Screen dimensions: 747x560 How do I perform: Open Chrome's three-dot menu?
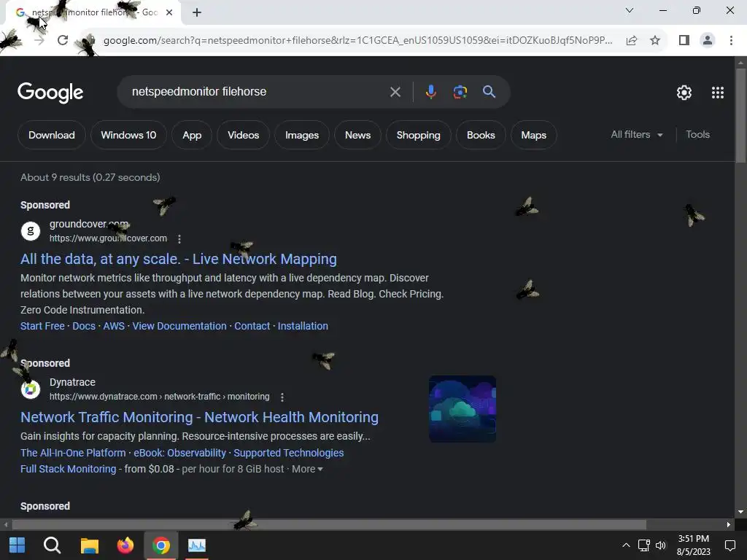[x=731, y=41]
